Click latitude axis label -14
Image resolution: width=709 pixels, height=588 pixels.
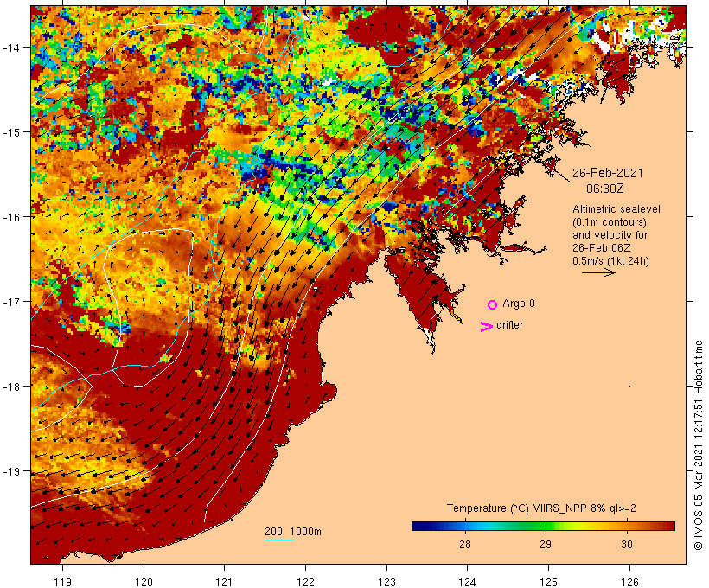tap(10, 48)
